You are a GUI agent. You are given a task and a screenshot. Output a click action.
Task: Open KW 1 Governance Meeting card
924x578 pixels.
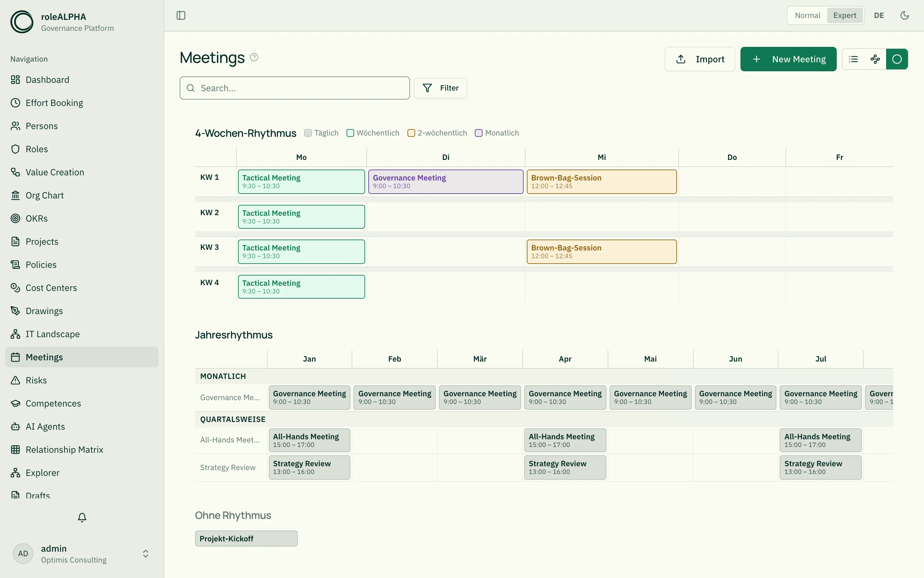coord(446,181)
